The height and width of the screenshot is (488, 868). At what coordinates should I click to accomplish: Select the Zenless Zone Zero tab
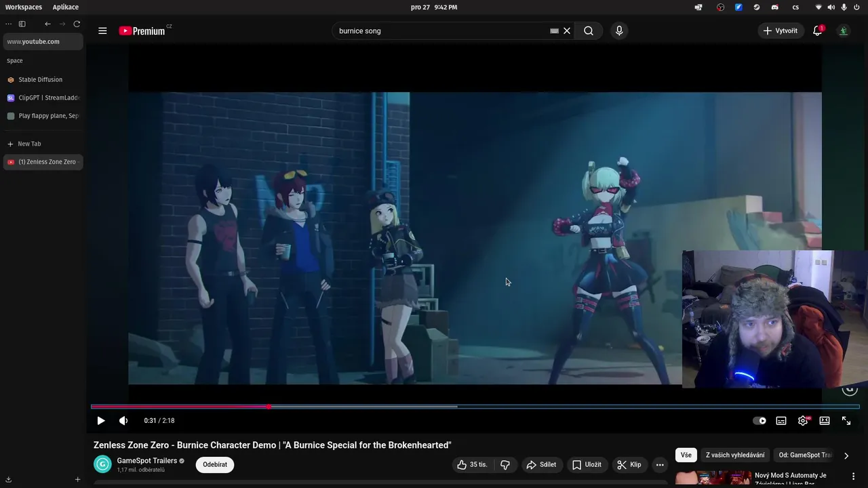pyautogui.click(x=43, y=162)
